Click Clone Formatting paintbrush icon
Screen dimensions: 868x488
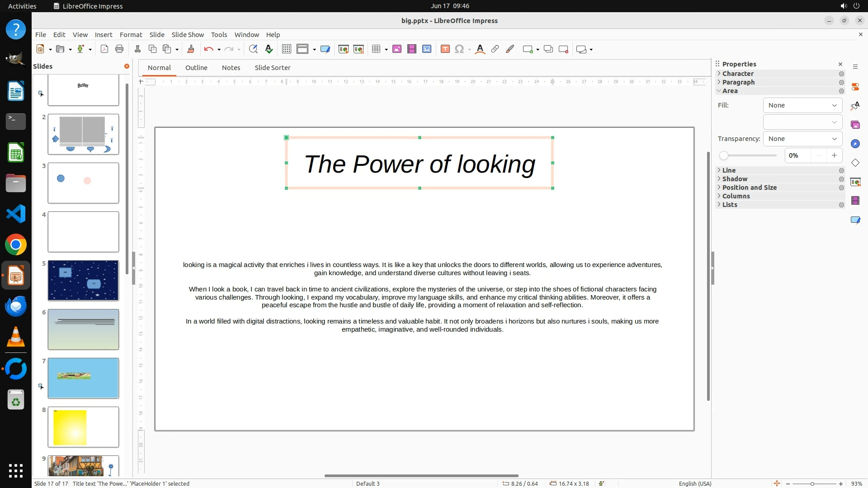pos(190,49)
